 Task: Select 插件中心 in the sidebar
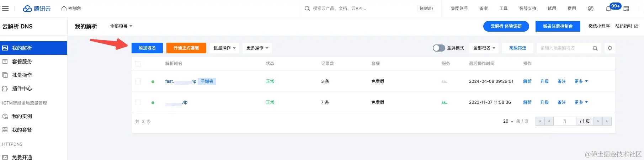[22, 89]
